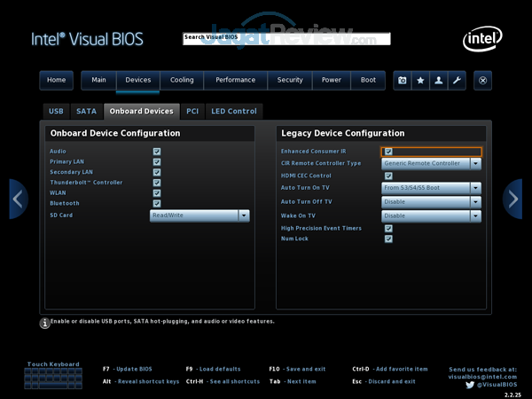Toggle the Num Lock checkbox
532x399 pixels.
coord(388,239)
